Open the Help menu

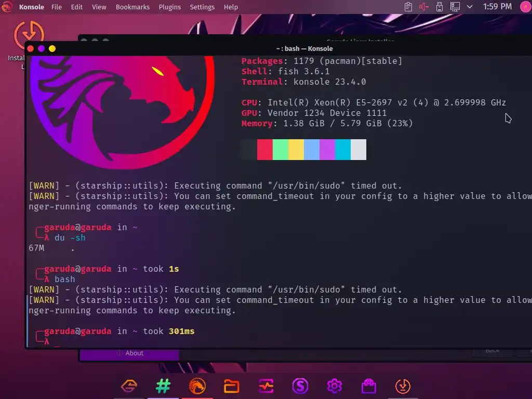[231, 7]
